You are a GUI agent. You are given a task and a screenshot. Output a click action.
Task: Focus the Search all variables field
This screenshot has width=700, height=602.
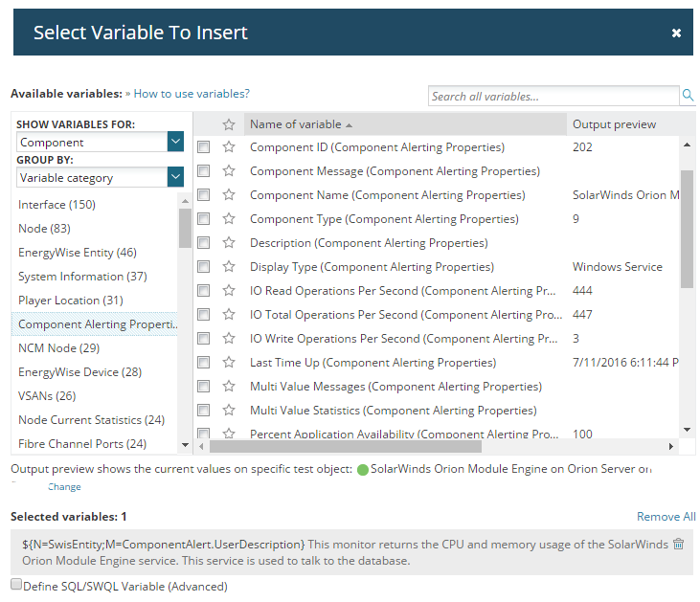553,96
